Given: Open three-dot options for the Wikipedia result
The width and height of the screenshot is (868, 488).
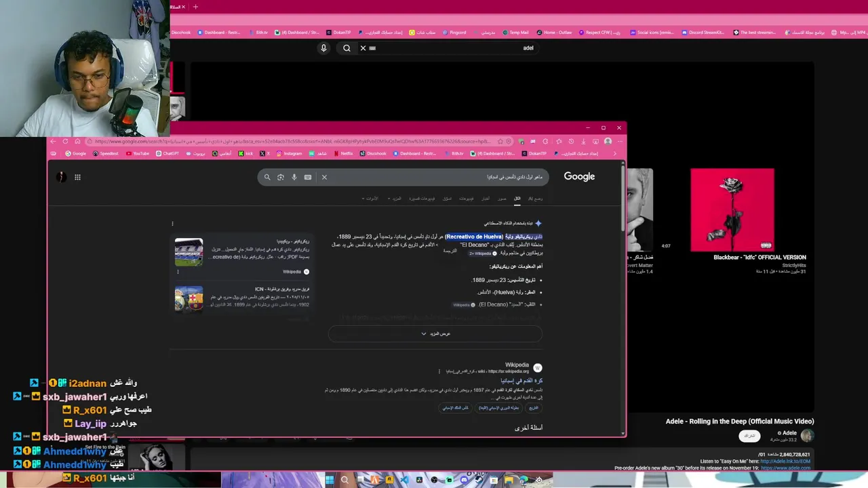Looking at the screenshot, I should click(439, 371).
